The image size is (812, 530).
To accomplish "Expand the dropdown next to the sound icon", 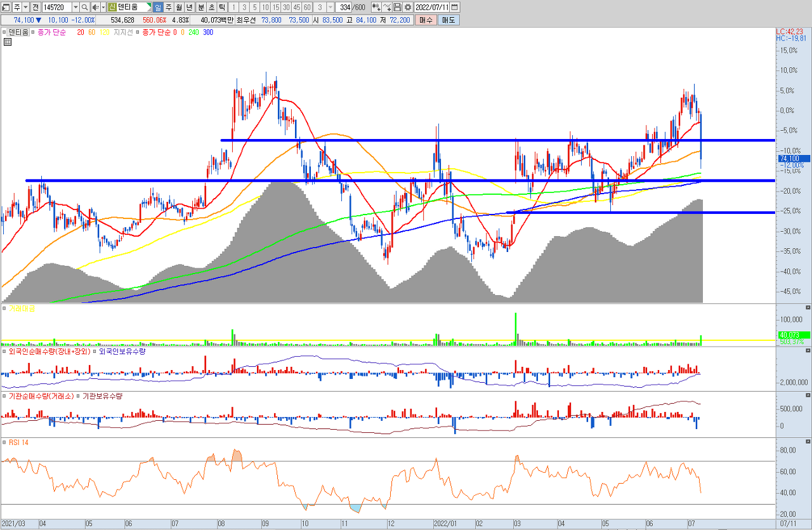I will point(103,7).
